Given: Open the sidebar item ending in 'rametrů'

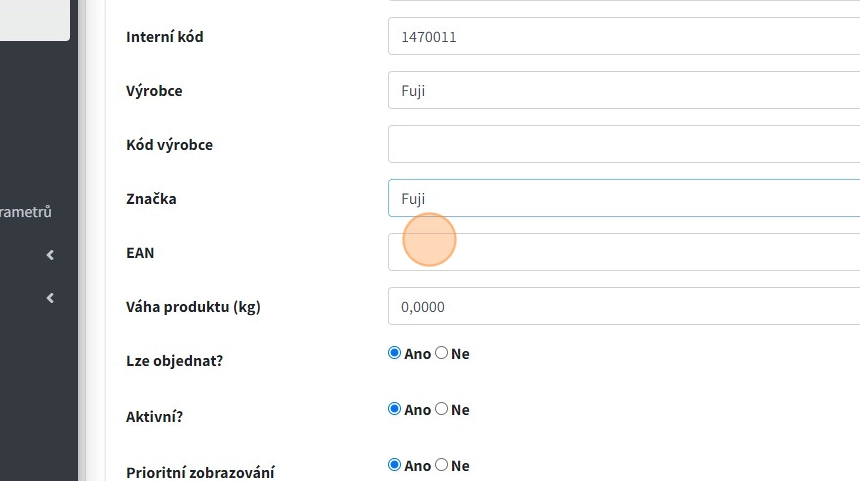Looking at the screenshot, I should click(x=26, y=211).
